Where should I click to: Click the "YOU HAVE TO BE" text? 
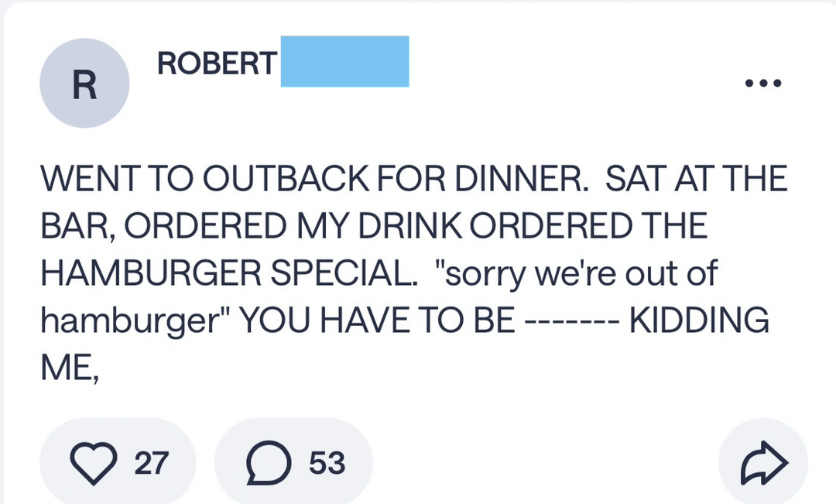click(376, 320)
